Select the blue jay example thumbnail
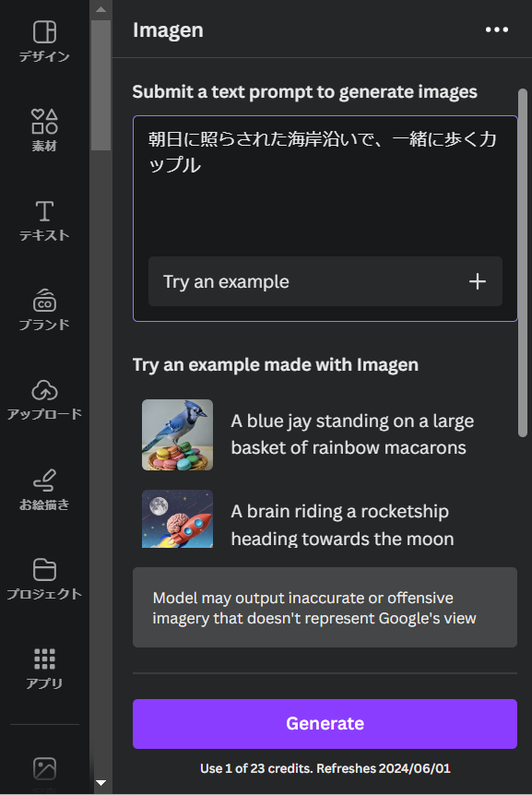 click(177, 434)
